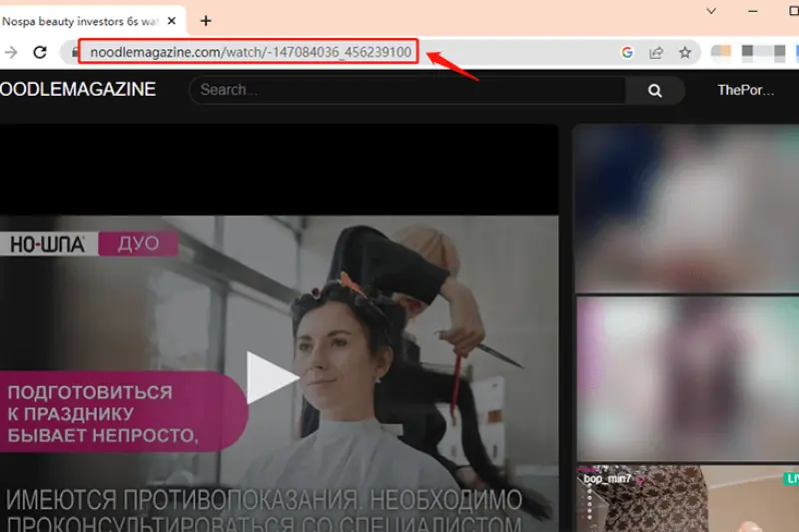Image resolution: width=799 pixels, height=532 pixels.
Task: Click the lock icon in address bar
Action: click(x=75, y=53)
